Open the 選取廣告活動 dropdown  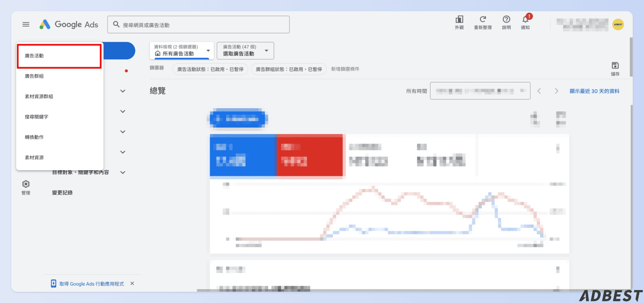point(245,50)
